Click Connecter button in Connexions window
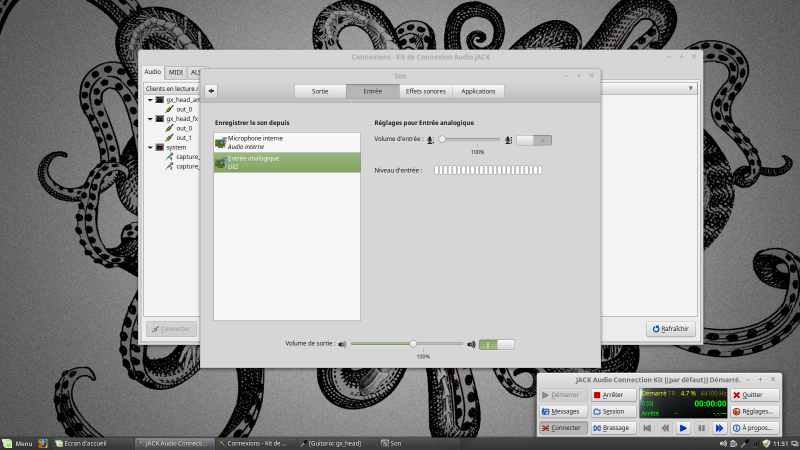 click(171, 329)
